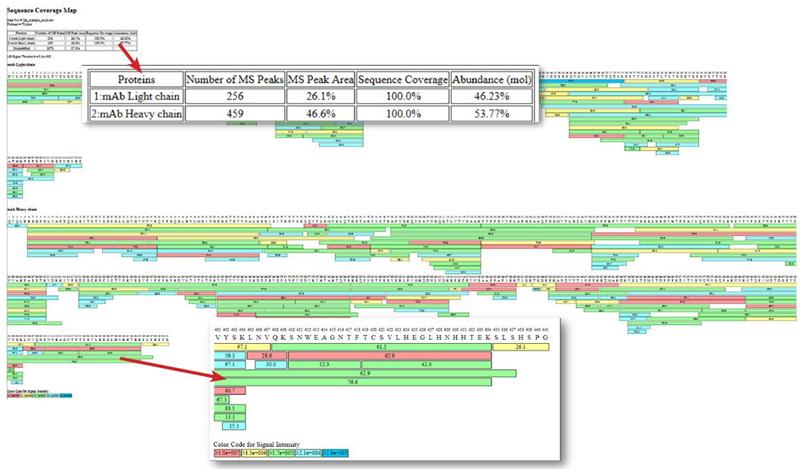Select the Proteins column header

click(135, 79)
